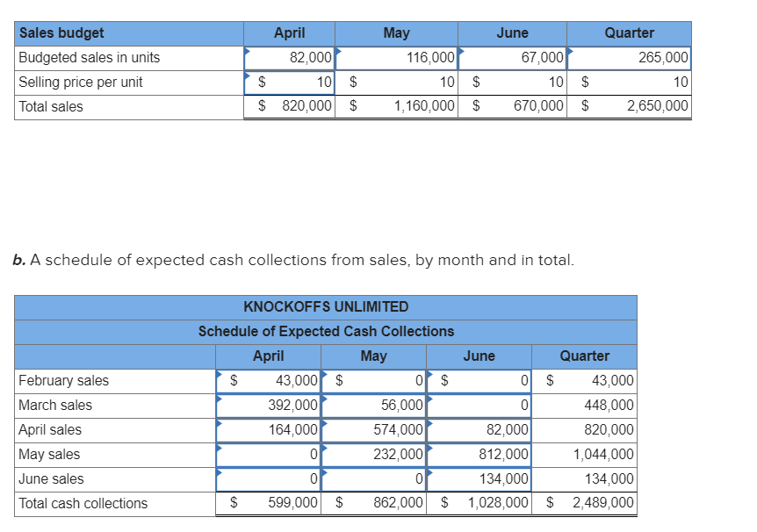Click the February sales row label
This screenshot has height=532, width=757.
64,381
